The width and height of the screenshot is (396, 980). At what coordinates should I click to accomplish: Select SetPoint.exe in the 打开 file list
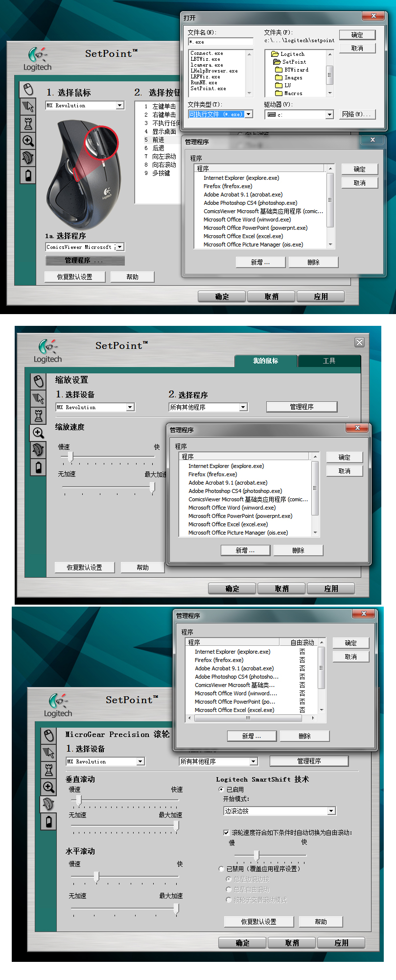(209, 89)
